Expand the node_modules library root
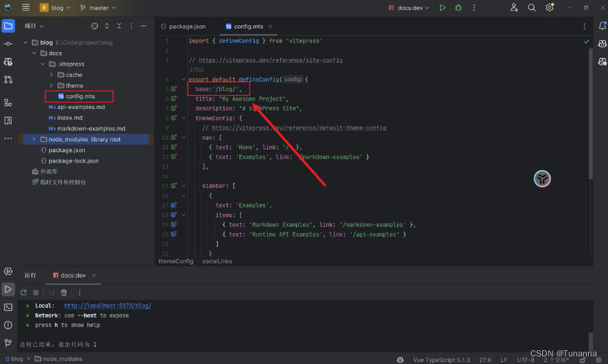Viewport: 608px width, 364px height. point(34,139)
